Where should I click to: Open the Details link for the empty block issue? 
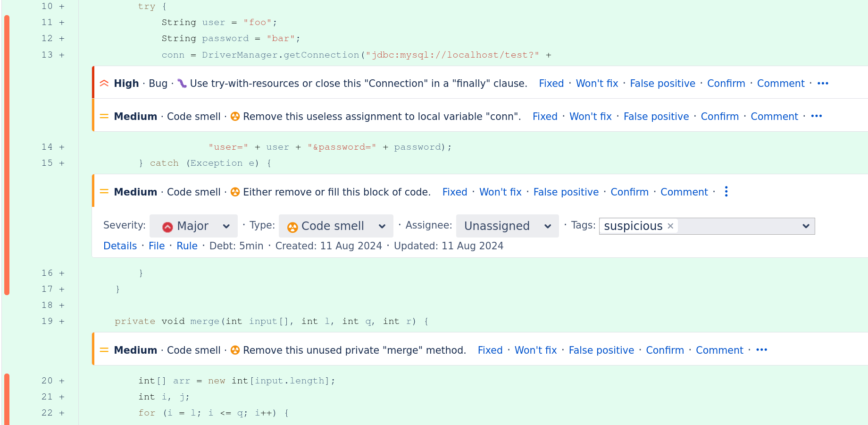click(120, 246)
